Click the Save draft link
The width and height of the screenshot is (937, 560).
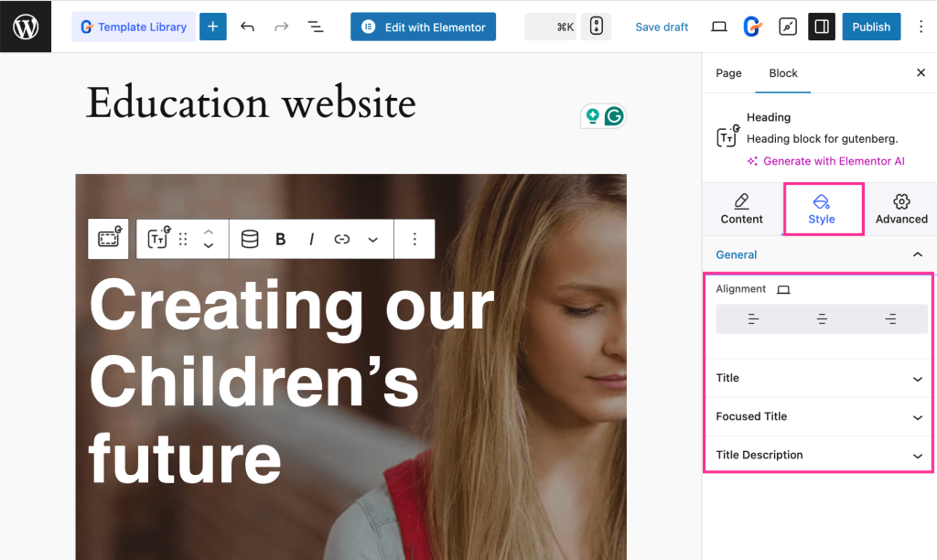662,27
